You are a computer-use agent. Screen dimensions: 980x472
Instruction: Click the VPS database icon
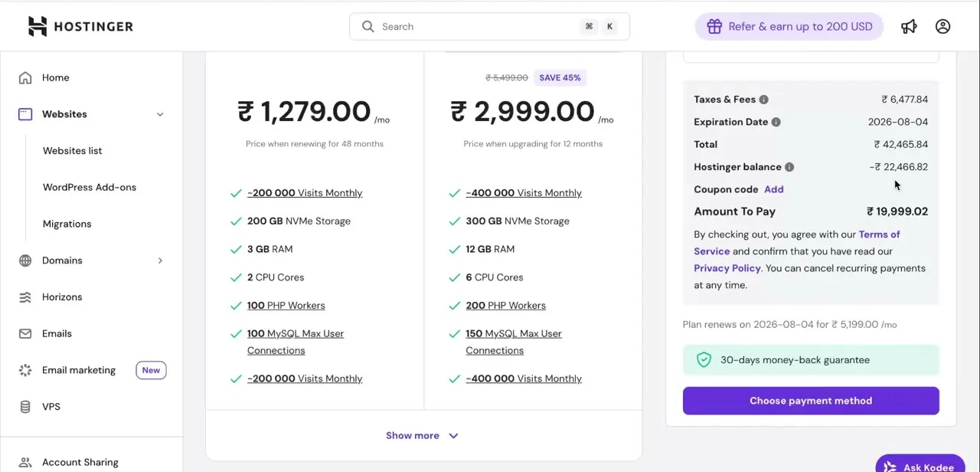(25, 407)
